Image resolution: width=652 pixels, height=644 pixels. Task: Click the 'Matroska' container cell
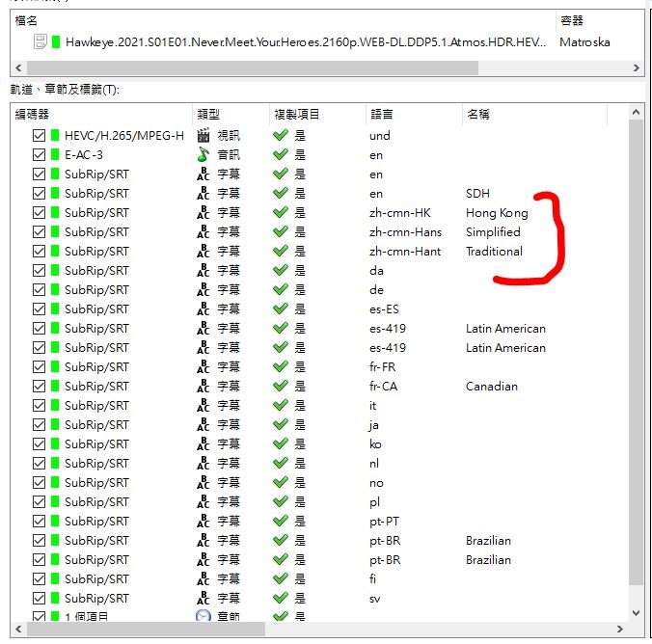click(x=584, y=42)
